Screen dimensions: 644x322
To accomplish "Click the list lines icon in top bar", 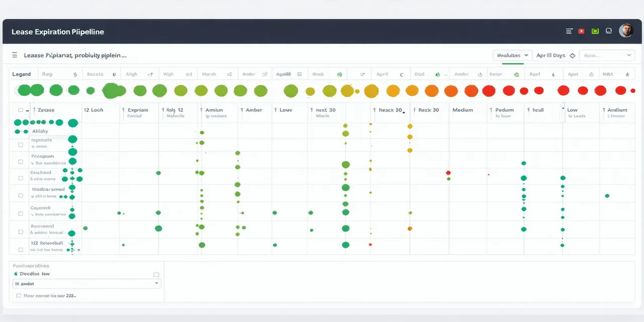I will coord(569,31).
